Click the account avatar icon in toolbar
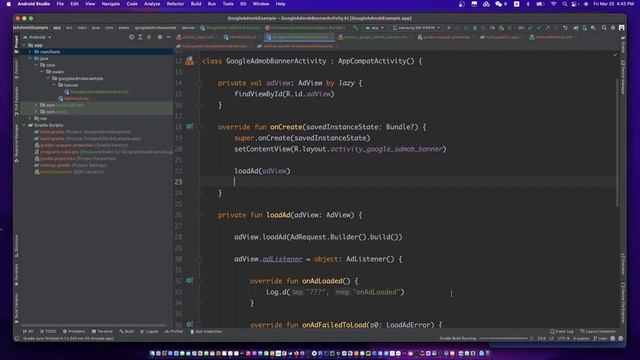This screenshot has width=640, height=360. [x=622, y=28]
